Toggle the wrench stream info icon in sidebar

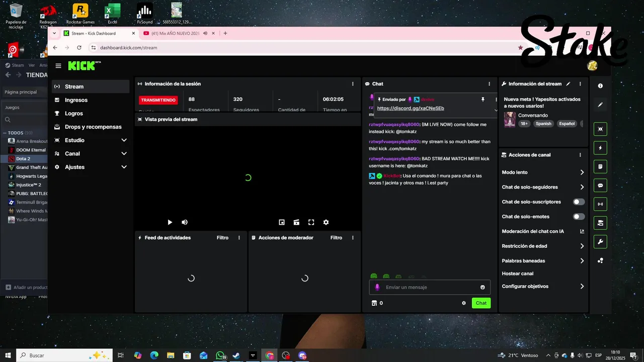click(600, 241)
